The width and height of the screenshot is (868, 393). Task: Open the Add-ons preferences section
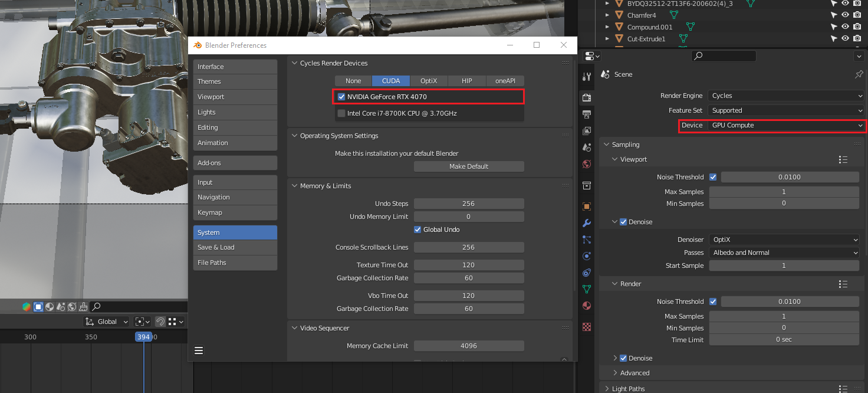click(235, 163)
